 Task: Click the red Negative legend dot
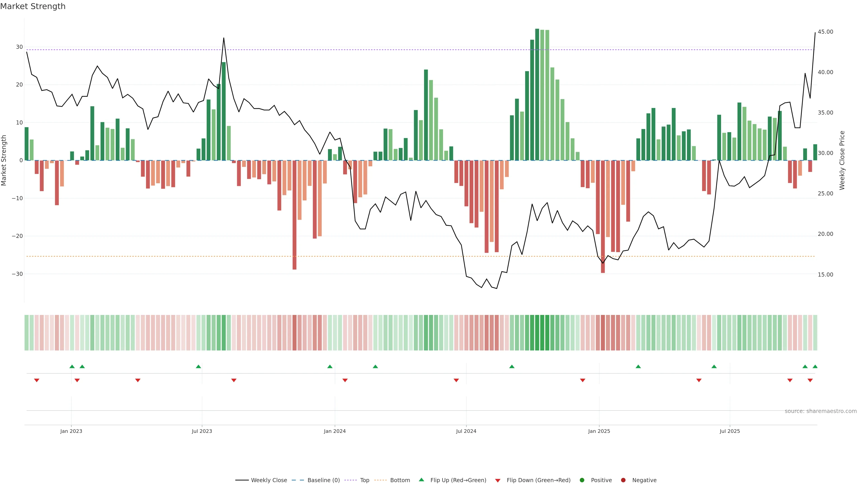click(623, 480)
